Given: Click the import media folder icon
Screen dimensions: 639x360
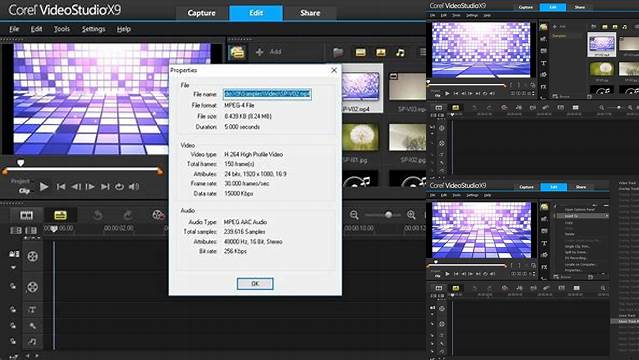Looking at the screenshot, I should (338, 52).
